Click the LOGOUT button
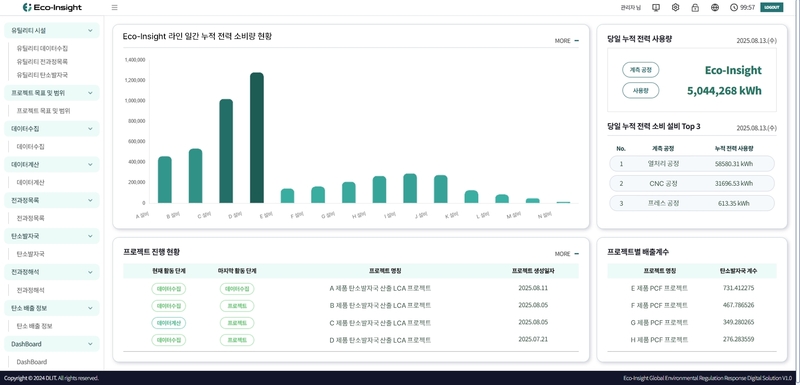Viewport: 800px width, 385px height. tap(771, 8)
